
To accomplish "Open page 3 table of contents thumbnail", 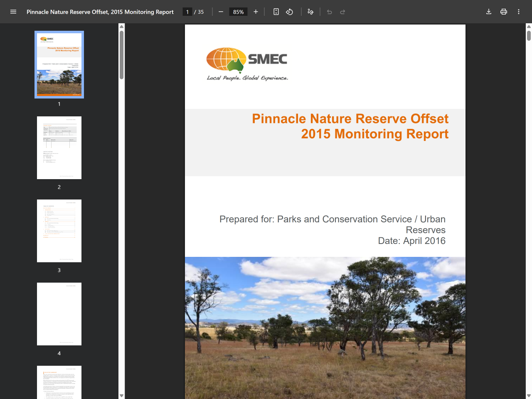I will (x=59, y=231).
